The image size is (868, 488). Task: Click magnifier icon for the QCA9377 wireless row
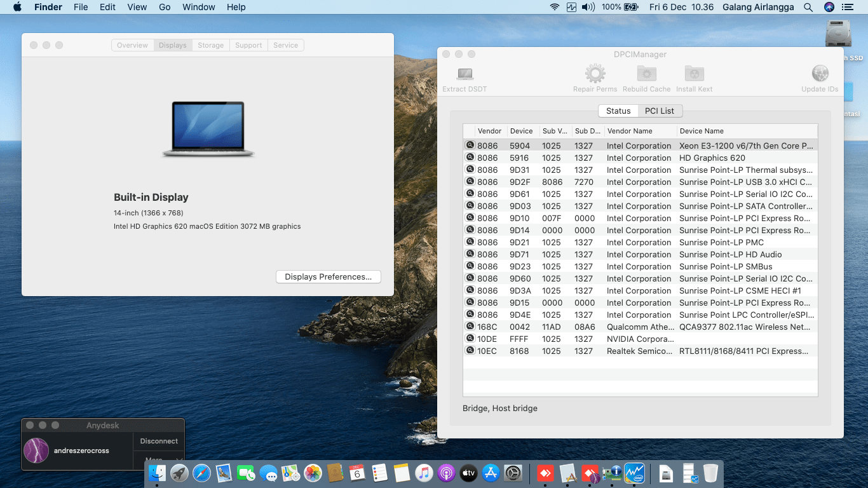[x=470, y=327]
